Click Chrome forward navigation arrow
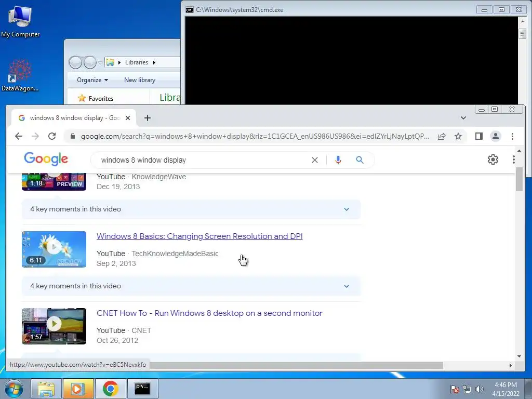This screenshot has width=532, height=399. point(35,137)
